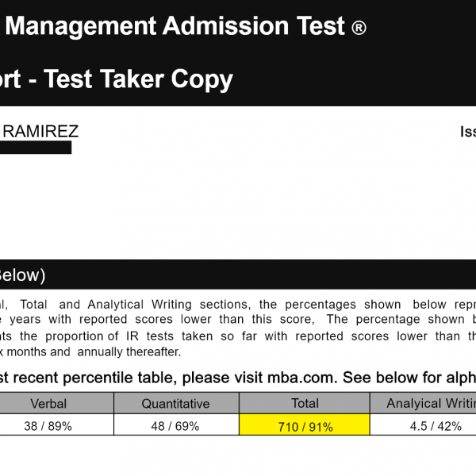Click the yellow highlighted 710 / 91% cell
This screenshot has height=476, width=476.
(305, 427)
